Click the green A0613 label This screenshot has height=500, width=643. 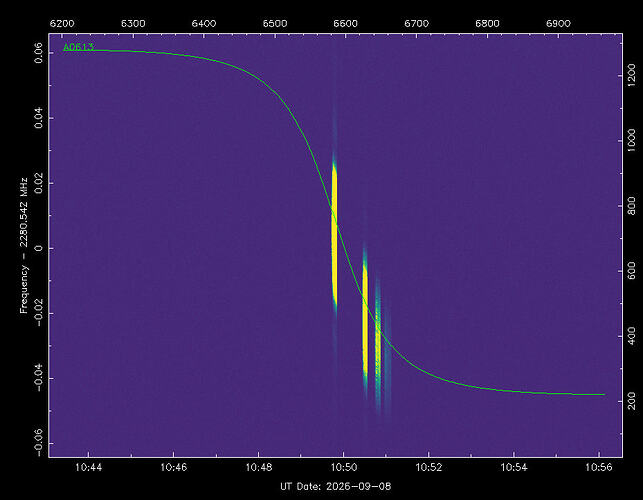point(78,47)
